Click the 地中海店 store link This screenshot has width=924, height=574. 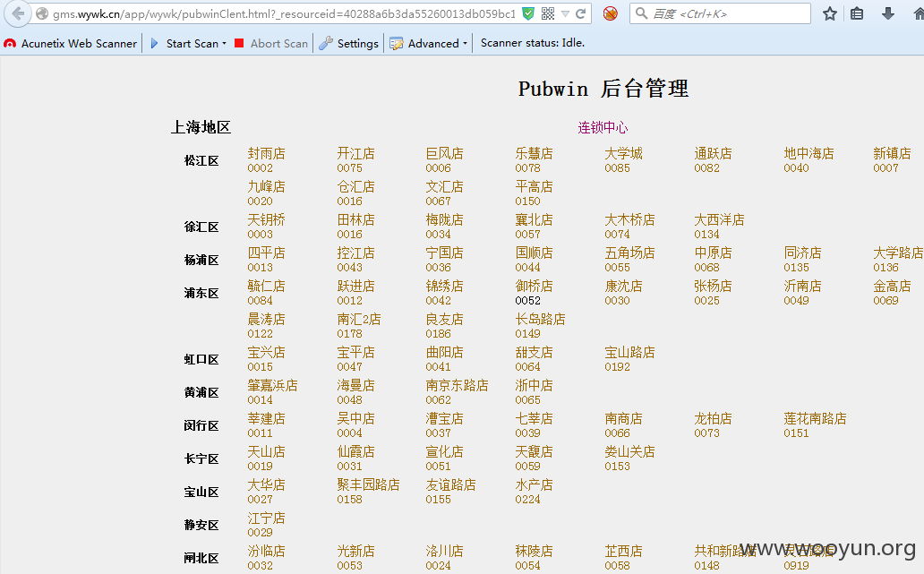click(809, 153)
